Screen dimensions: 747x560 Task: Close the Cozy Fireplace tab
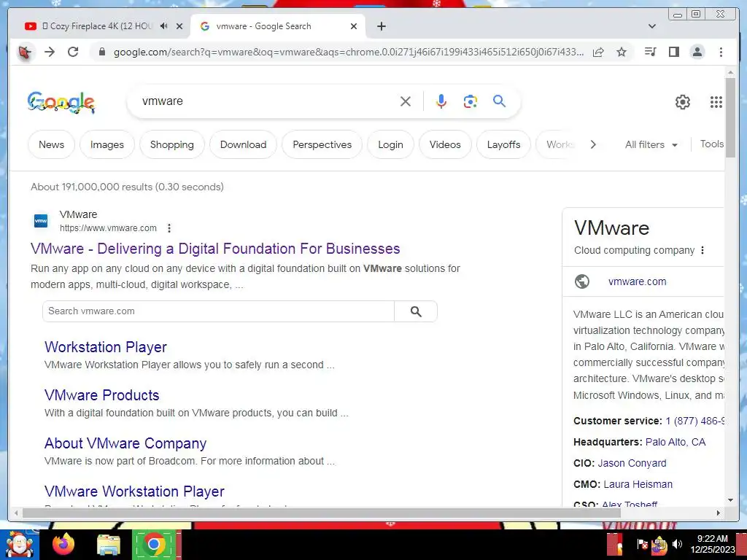pyautogui.click(x=179, y=26)
